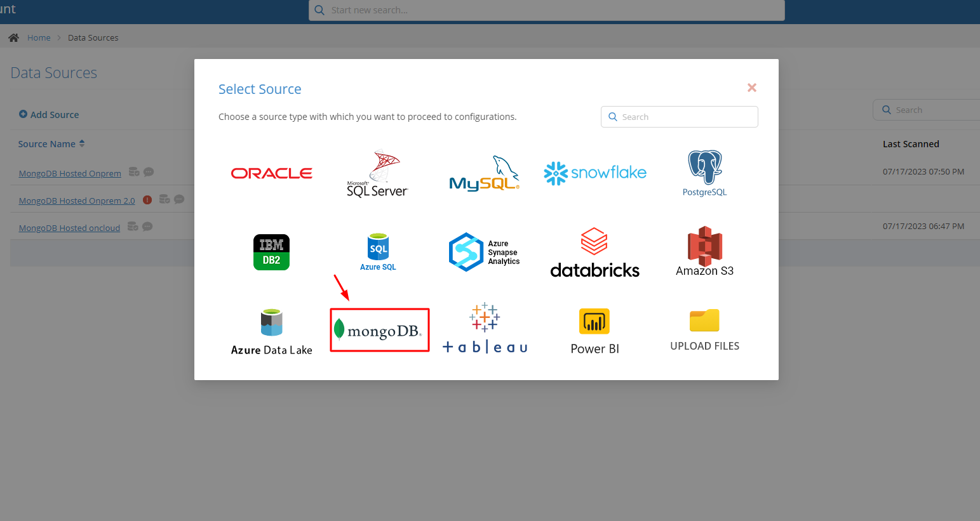Sort by Source Name column
This screenshot has width=980, height=521.
pyautogui.click(x=51, y=144)
